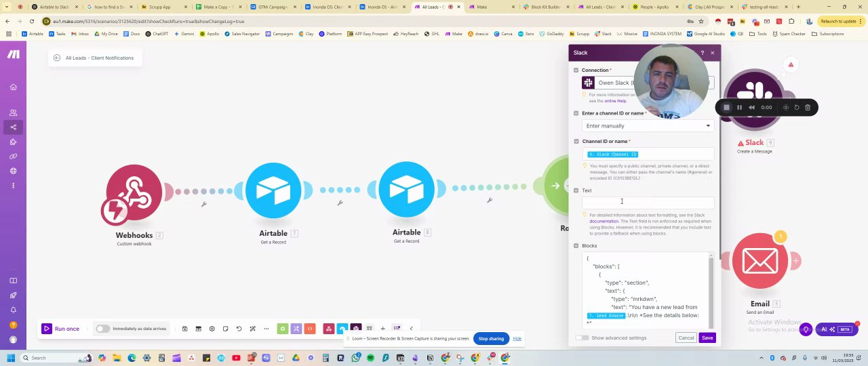Expand the Enter manually dropdown
The height and width of the screenshot is (366, 868).
tap(648, 125)
